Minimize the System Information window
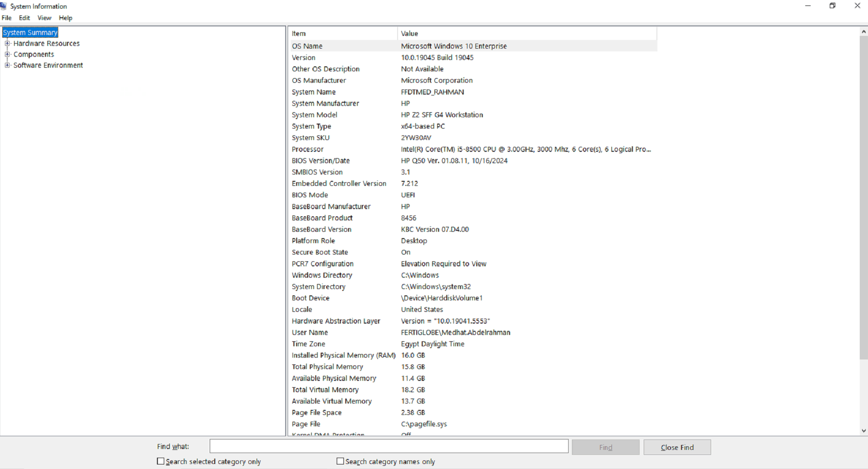The image size is (868, 469). pos(808,6)
